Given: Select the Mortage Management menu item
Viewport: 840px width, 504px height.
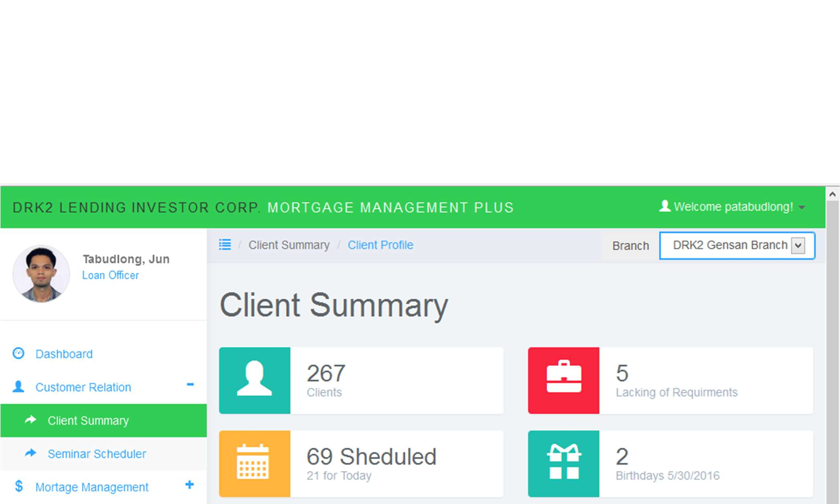Looking at the screenshot, I should [x=92, y=487].
